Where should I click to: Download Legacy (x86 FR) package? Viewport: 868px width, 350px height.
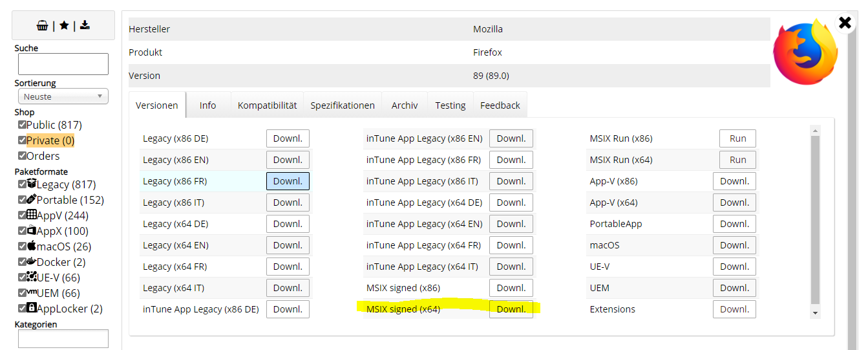[x=288, y=181]
